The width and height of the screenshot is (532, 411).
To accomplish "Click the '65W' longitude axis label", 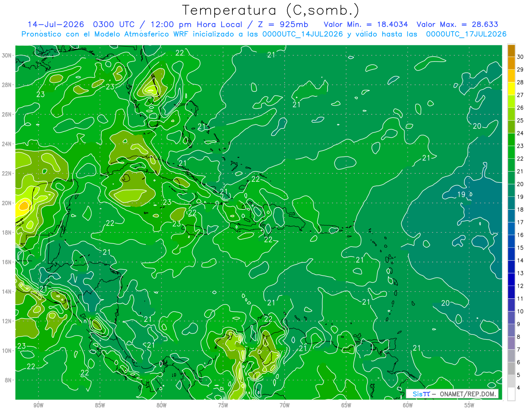I will pyautogui.click(x=346, y=405).
